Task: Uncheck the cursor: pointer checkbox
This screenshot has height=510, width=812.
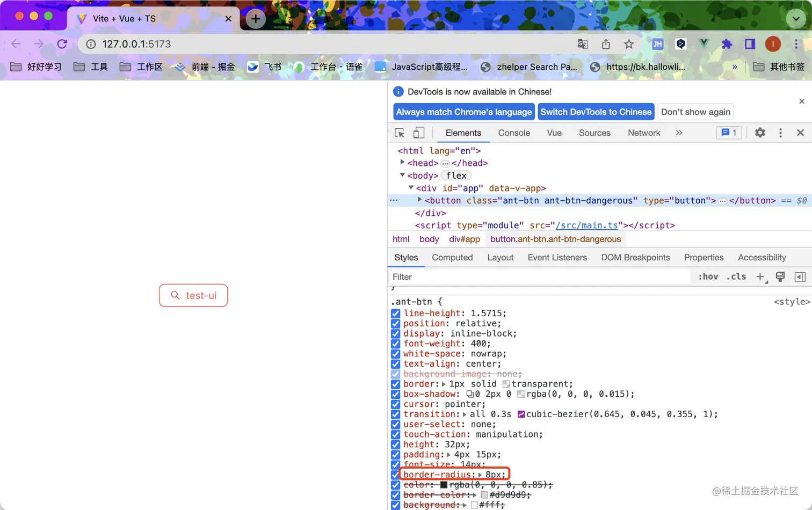Action: 396,404
